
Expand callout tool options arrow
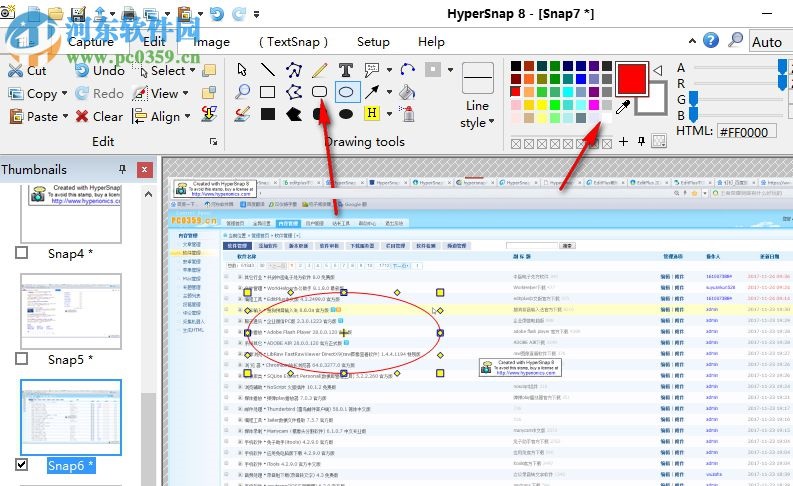pyautogui.click(x=389, y=70)
